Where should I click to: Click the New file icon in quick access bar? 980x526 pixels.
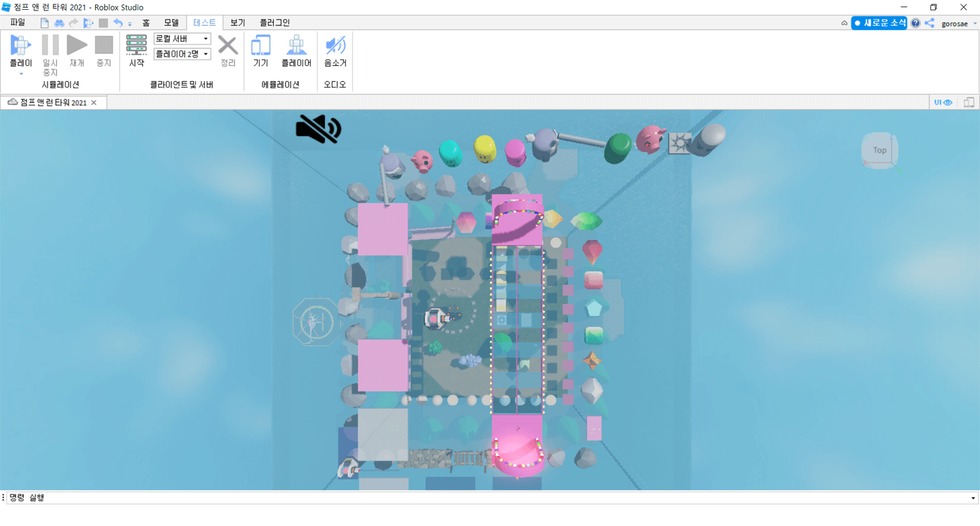(45, 23)
